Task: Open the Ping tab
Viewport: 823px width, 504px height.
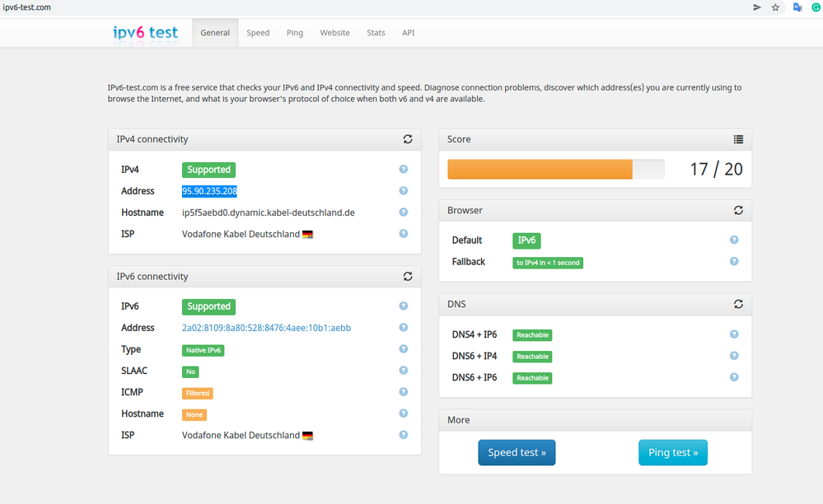Action: click(x=295, y=33)
